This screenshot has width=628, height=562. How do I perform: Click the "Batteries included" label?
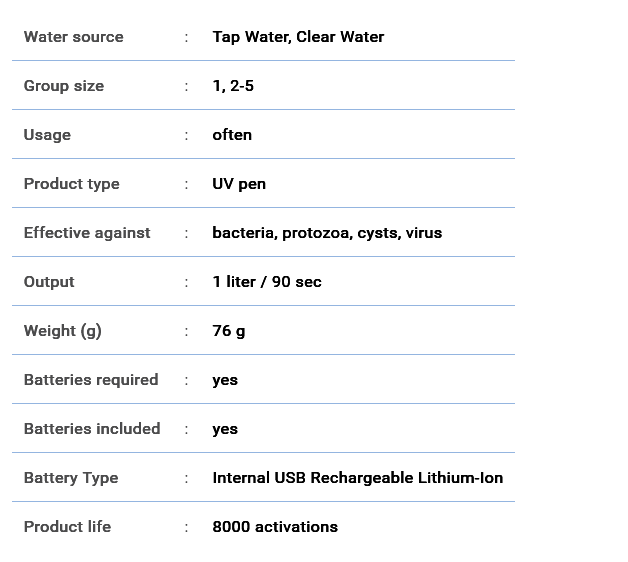click(92, 429)
